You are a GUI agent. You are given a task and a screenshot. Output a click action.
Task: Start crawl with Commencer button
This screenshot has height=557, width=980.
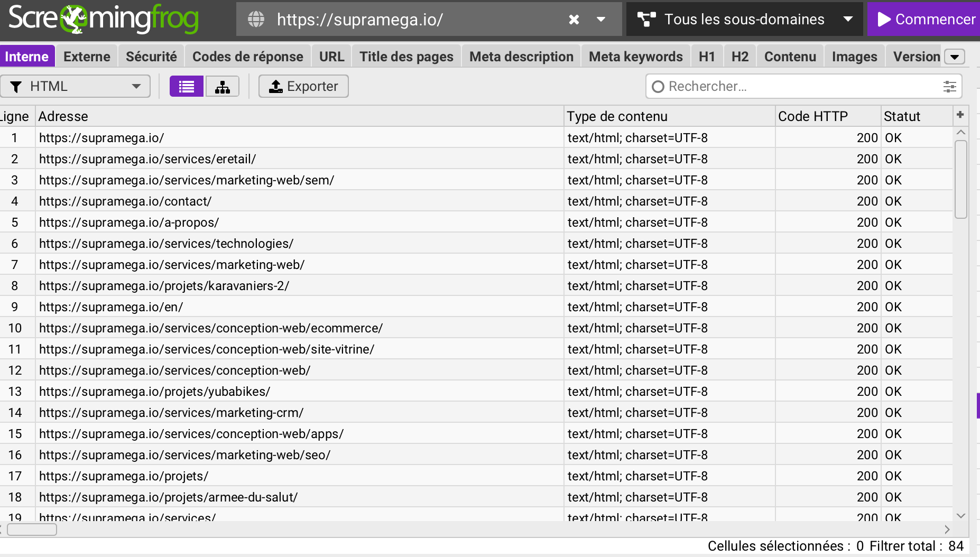coord(924,19)
